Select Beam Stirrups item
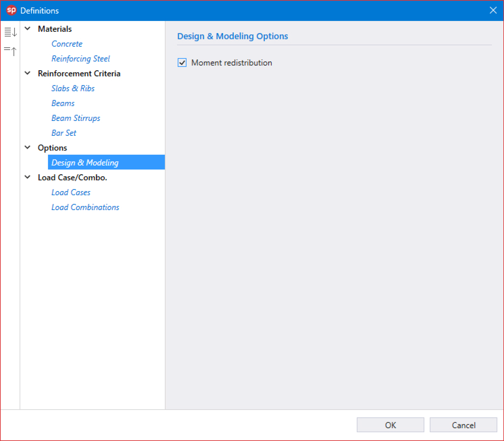The image size is (504, 441). (x=76, y=118)
